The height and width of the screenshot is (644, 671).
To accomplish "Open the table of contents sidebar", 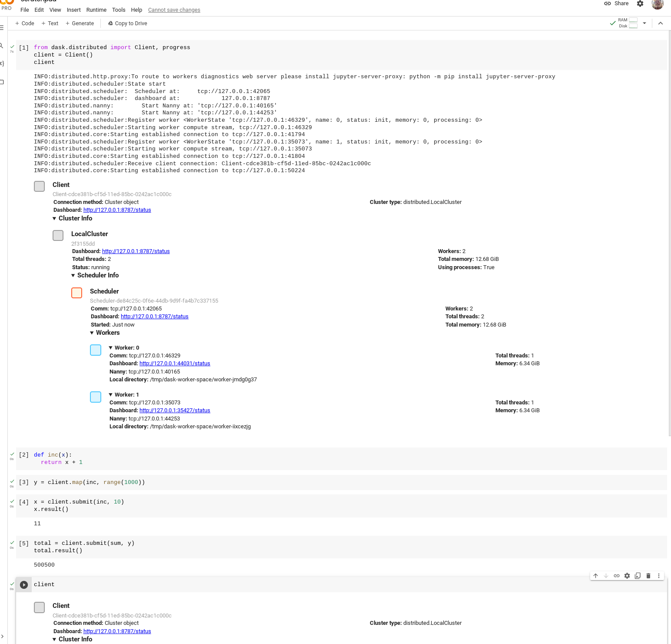I will (x=3, y=28).
